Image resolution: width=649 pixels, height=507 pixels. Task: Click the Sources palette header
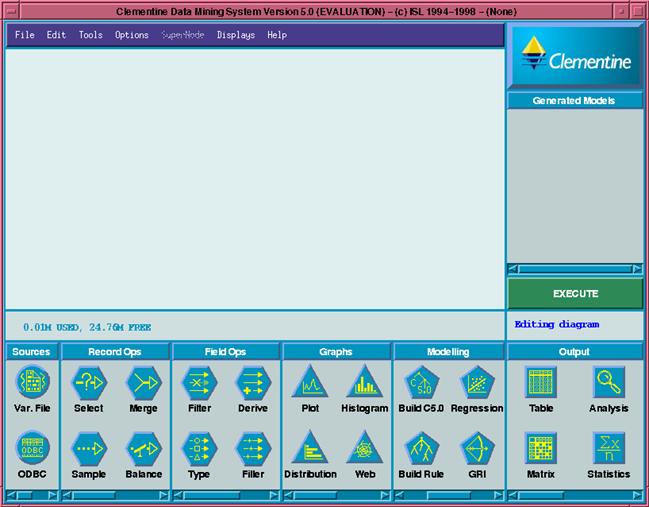pyautogui.click(x=31, y=352)
